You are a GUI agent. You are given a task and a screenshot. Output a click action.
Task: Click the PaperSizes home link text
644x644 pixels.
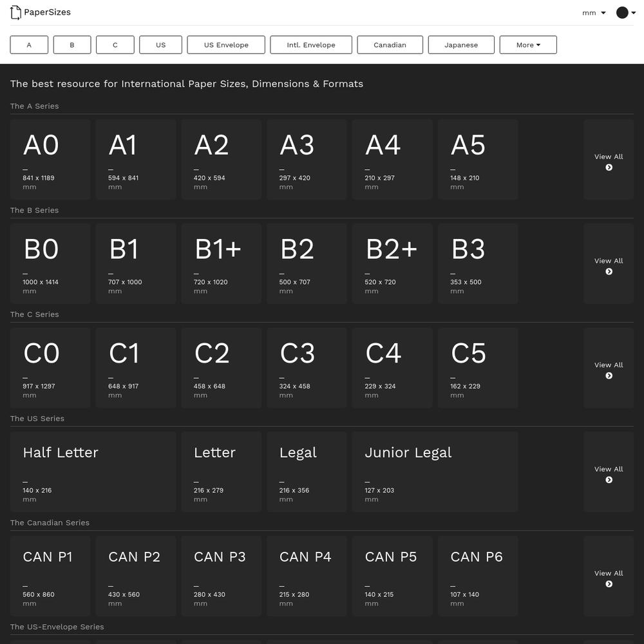pos(47,12)
